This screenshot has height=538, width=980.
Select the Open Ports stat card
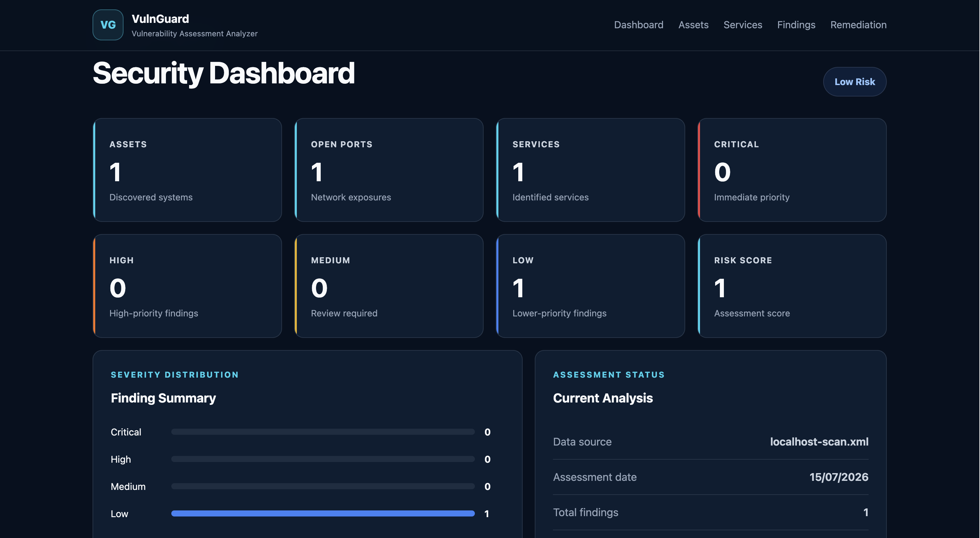click(389, 170)
